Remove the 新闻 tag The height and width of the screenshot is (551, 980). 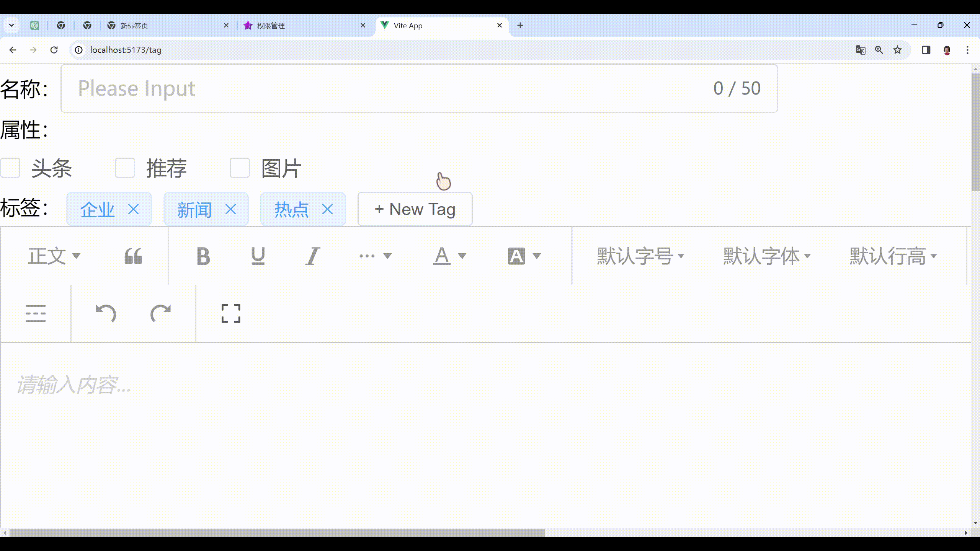(231, 209)
